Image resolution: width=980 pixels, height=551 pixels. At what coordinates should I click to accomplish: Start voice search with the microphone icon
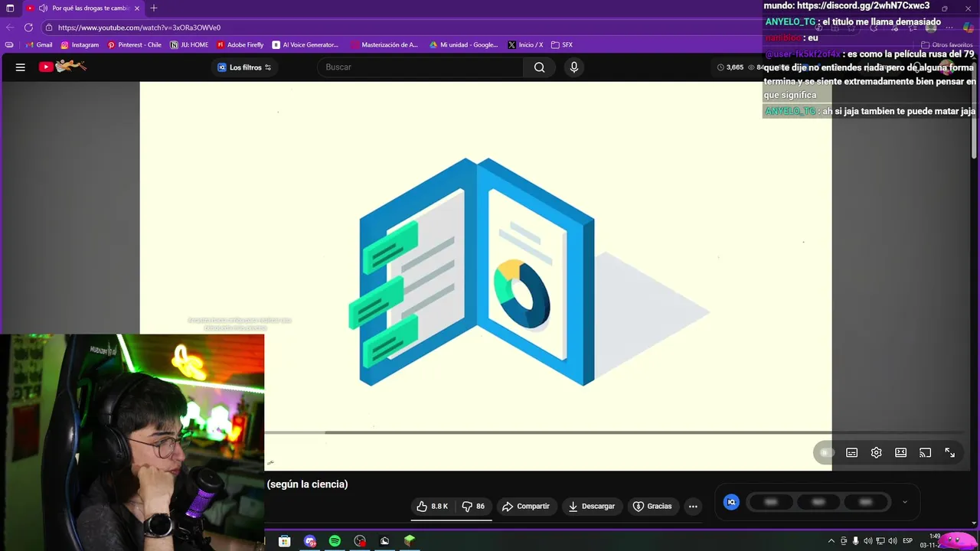(x=574, y=67)
